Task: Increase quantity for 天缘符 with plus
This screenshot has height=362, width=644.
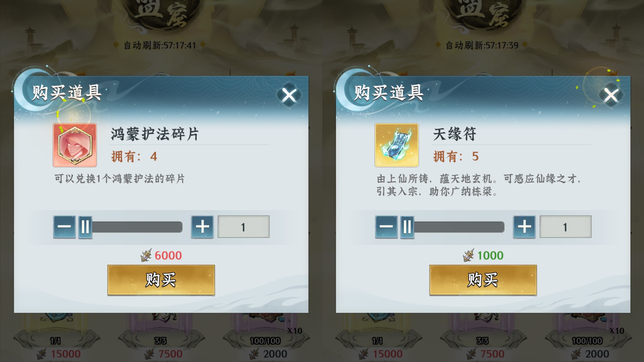Action: [524, 227]
